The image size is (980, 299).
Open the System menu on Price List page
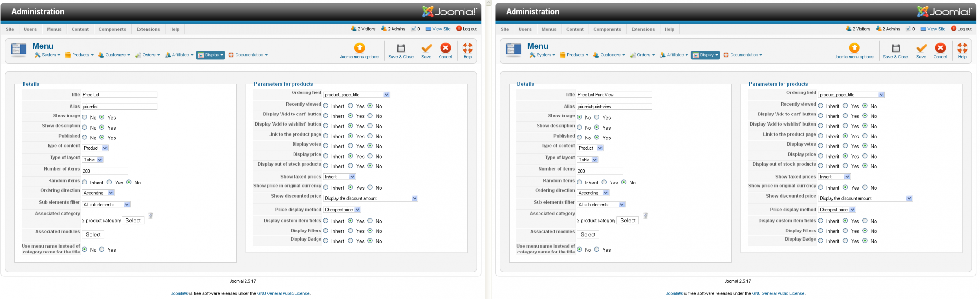point(48,55)
